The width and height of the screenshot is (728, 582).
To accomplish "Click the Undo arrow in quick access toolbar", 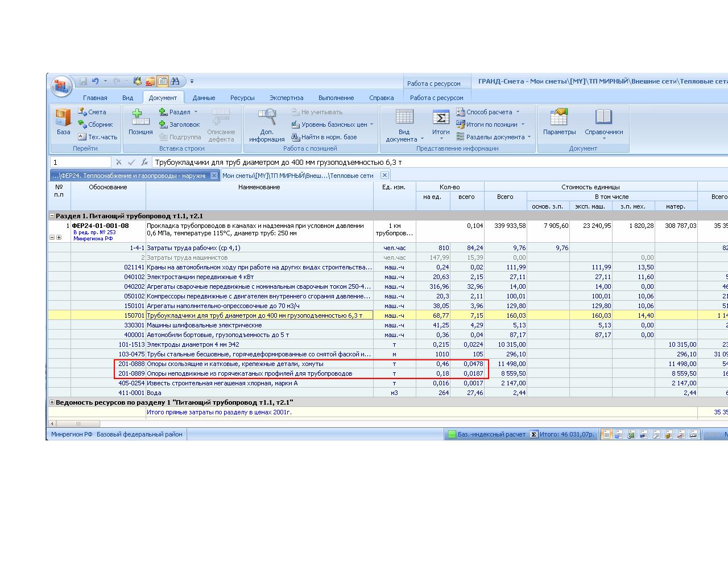I will [96, 81].
